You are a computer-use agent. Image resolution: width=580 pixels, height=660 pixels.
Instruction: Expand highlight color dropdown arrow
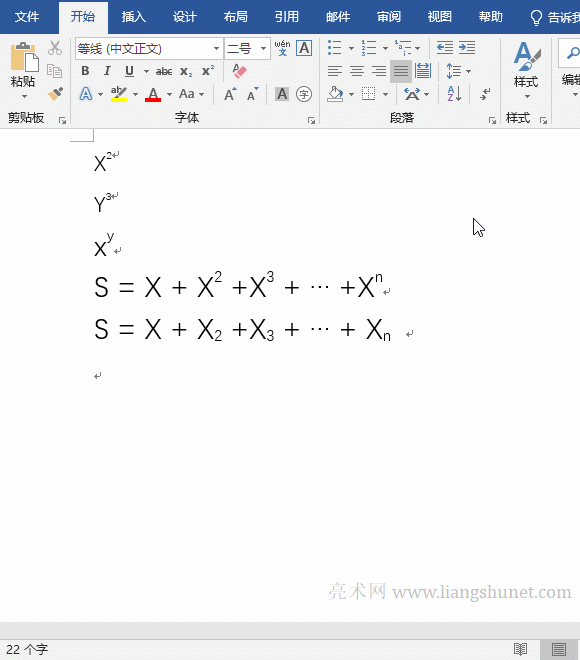tap(135, 94)
